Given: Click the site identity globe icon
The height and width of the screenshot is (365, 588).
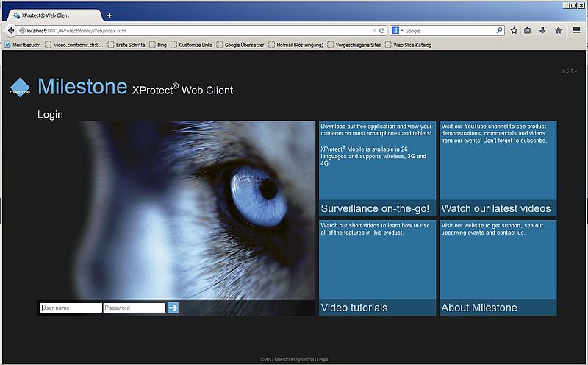Looking at the screenshot, I should coord(22,31).
